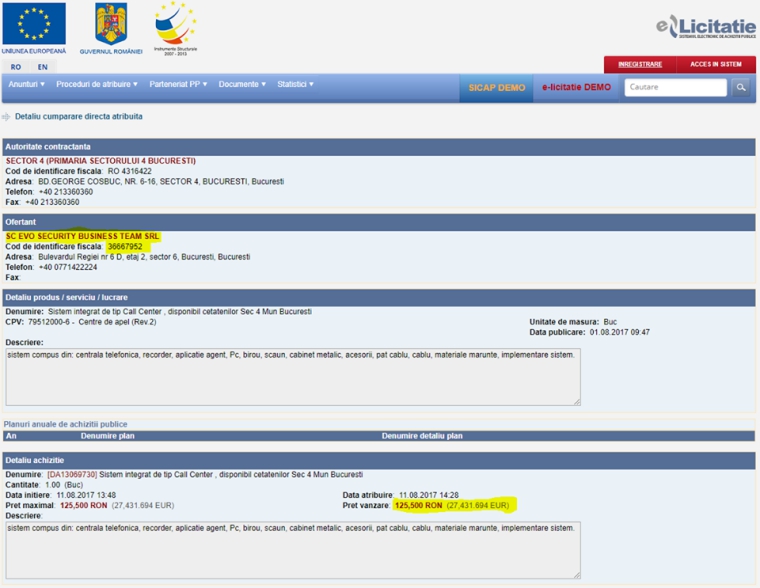The width and height of the screenshot is (760, 588).
Task: Click the e-Licitatie logo
Action: tap(706, 26)
